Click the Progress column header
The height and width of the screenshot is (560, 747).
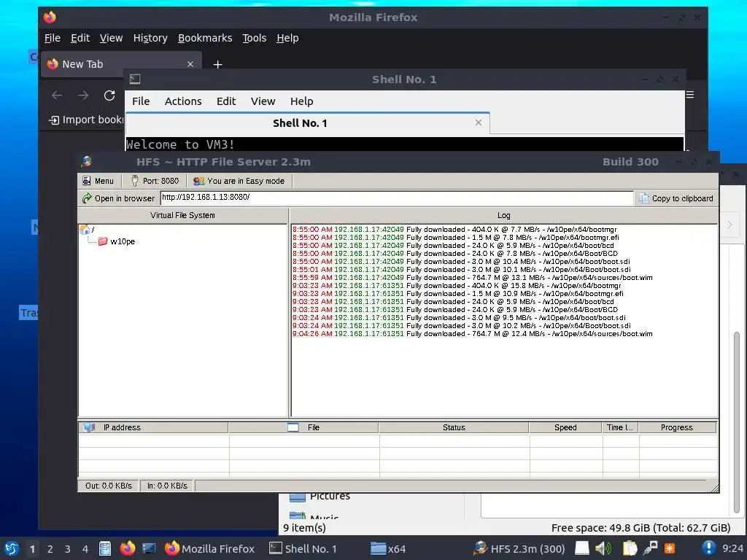pyautogui.click(x=677, y=427)
